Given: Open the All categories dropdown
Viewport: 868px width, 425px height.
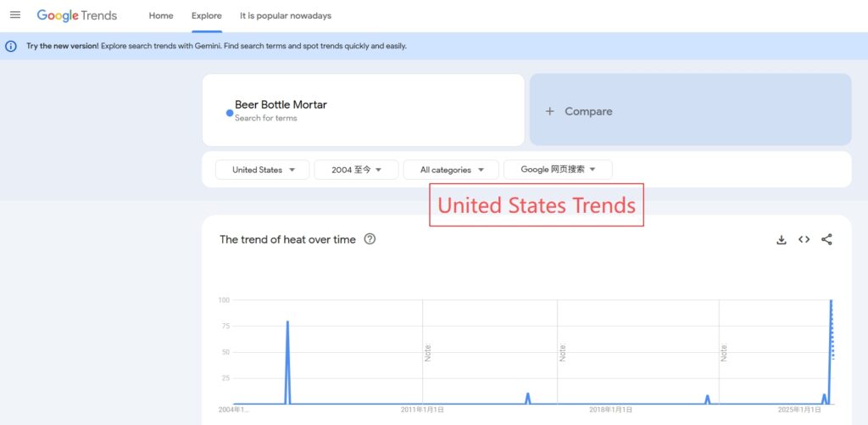Looking at the screenshot, I should (450, 170).
